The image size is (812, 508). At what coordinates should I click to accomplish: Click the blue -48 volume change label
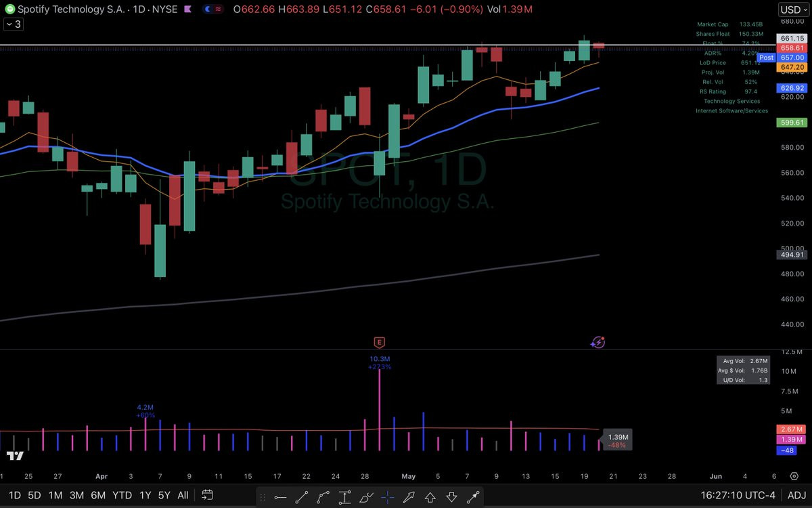[x=786, y=450]
